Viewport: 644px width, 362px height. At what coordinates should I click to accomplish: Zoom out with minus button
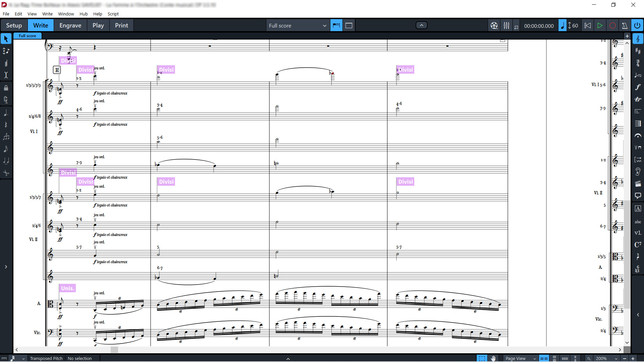pos(625,358)
